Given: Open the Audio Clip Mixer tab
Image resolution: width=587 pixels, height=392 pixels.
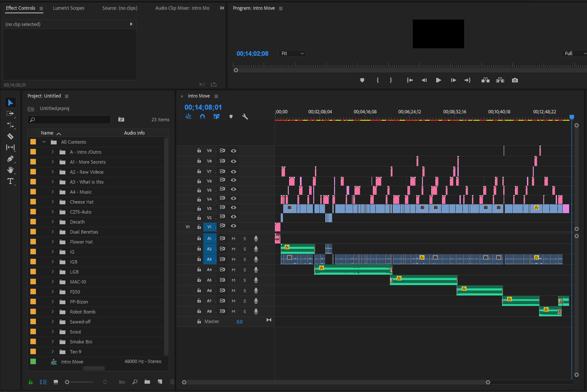Looking at the screenshot, I should click(182, 8).
